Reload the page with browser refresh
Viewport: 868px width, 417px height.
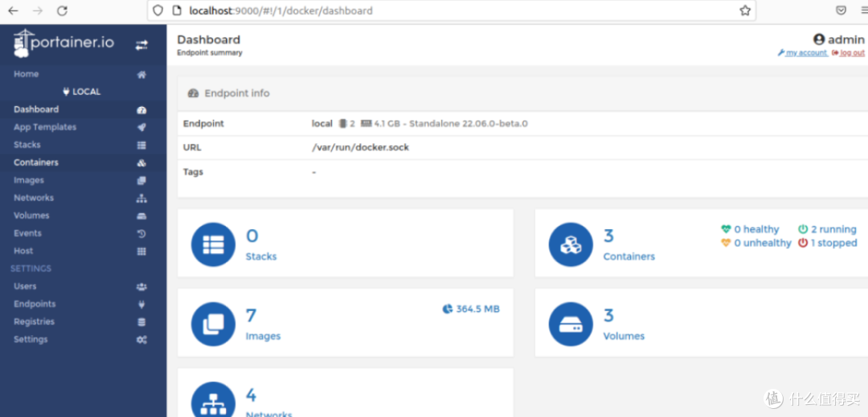[x=62, y=11]
